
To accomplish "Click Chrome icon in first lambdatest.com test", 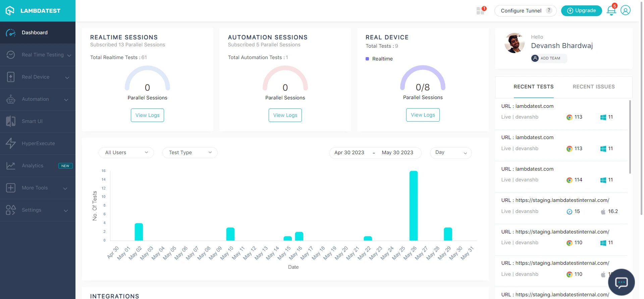I will pos(569,117).
